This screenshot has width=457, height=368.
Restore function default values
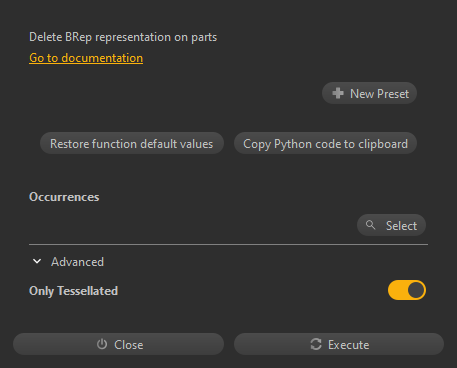[x=132, y=143]
